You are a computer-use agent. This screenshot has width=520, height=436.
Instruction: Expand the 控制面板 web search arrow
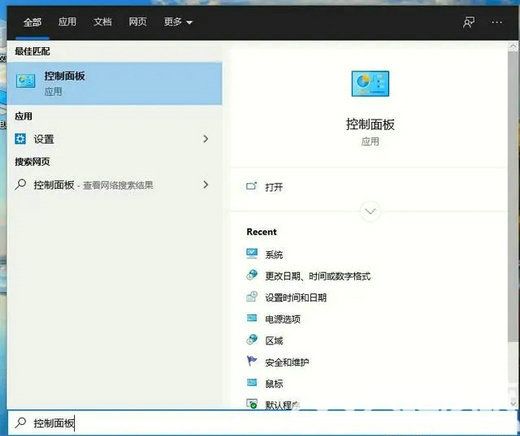206,185
